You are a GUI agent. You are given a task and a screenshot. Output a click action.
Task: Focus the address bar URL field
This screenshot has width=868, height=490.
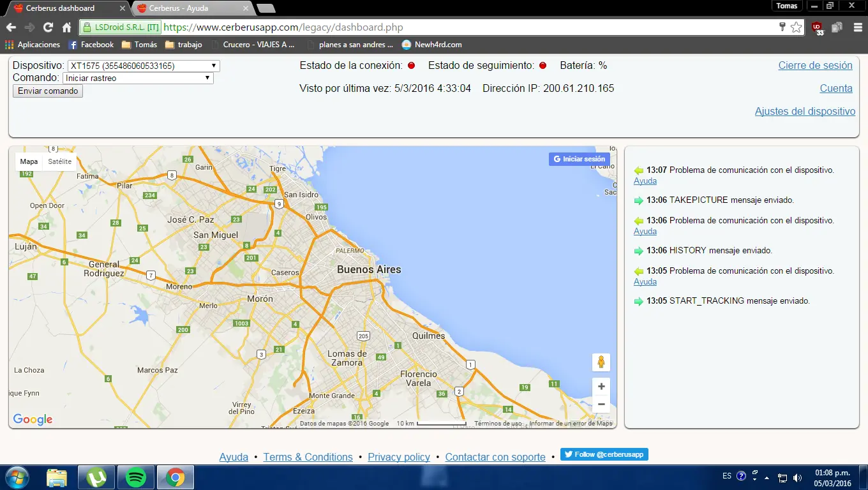click(x=469, y=27)
